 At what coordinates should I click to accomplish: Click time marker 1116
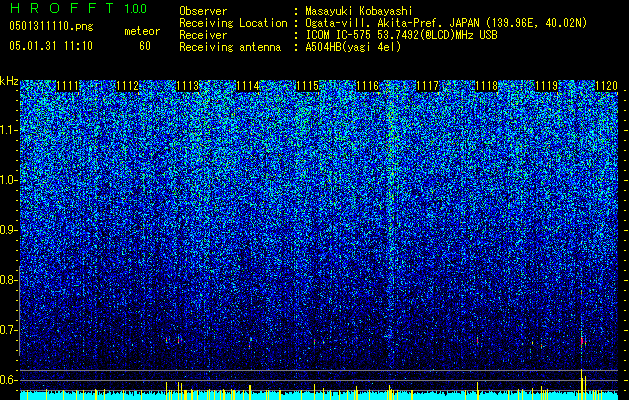coord(367,86)
